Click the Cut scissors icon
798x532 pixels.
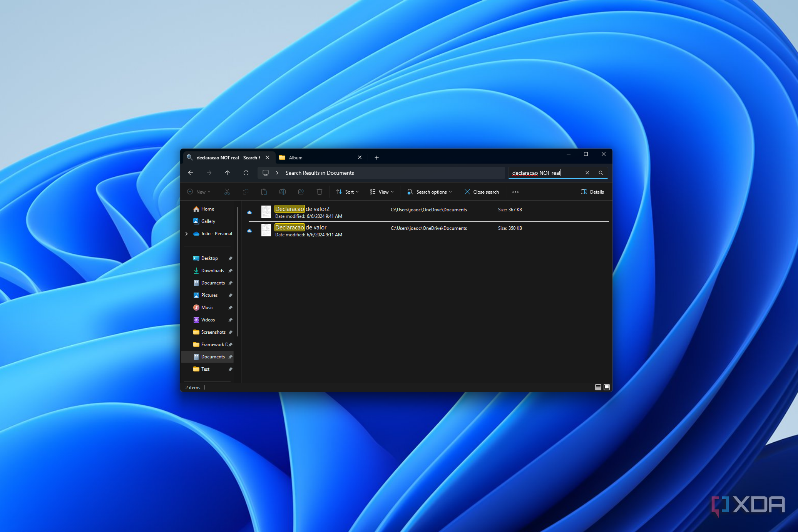click(x=227, y=192)
